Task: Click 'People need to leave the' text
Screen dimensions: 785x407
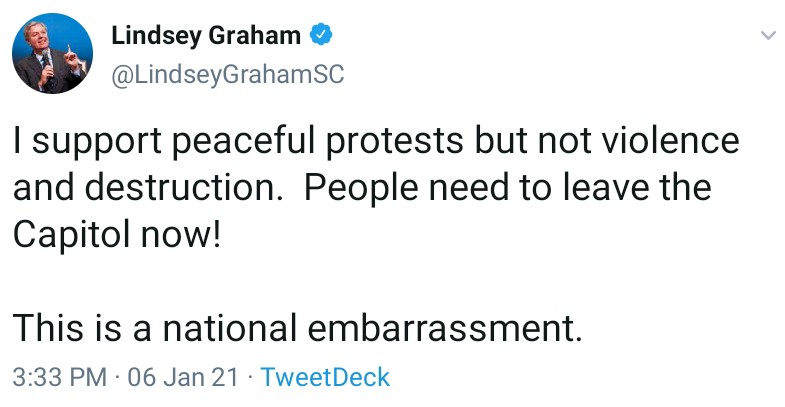Action: click(x=508, y=189)
